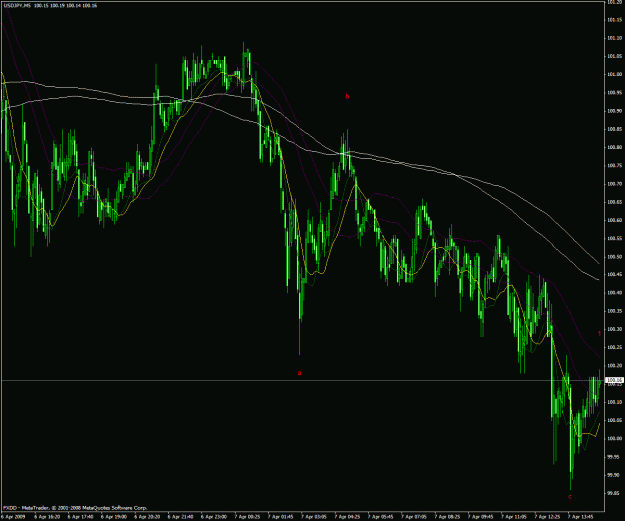
Task: Click the "7 Apr 01:45" time axis label
Action: [281, 517]
